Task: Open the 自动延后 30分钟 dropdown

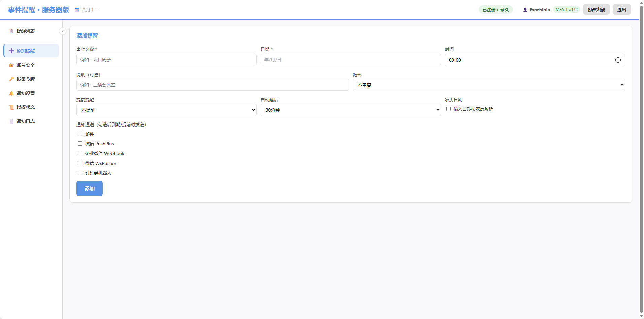Action: (351, 110)
